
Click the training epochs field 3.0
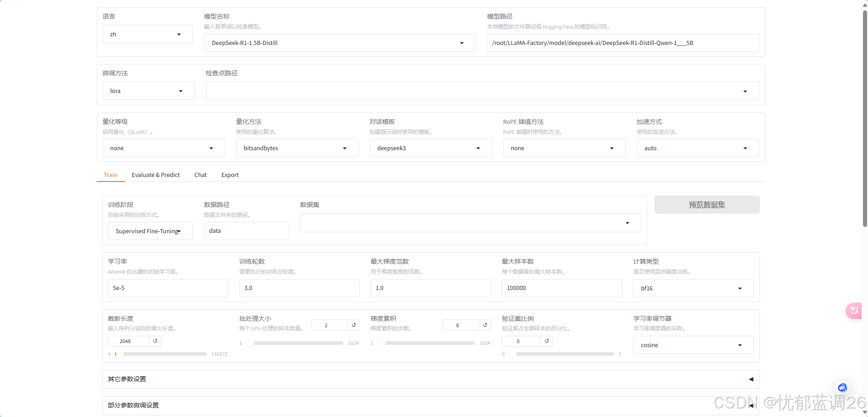pos(299,288)
